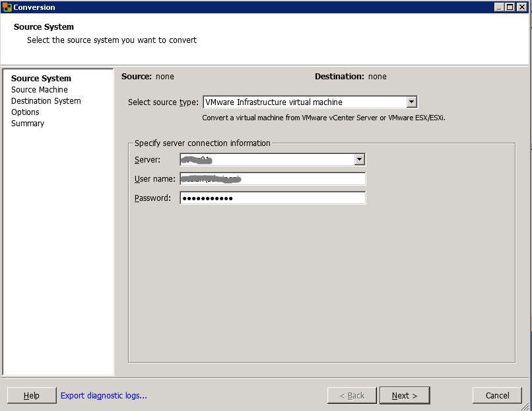Open the Select source type dropdown

click(x=411, y=102)
